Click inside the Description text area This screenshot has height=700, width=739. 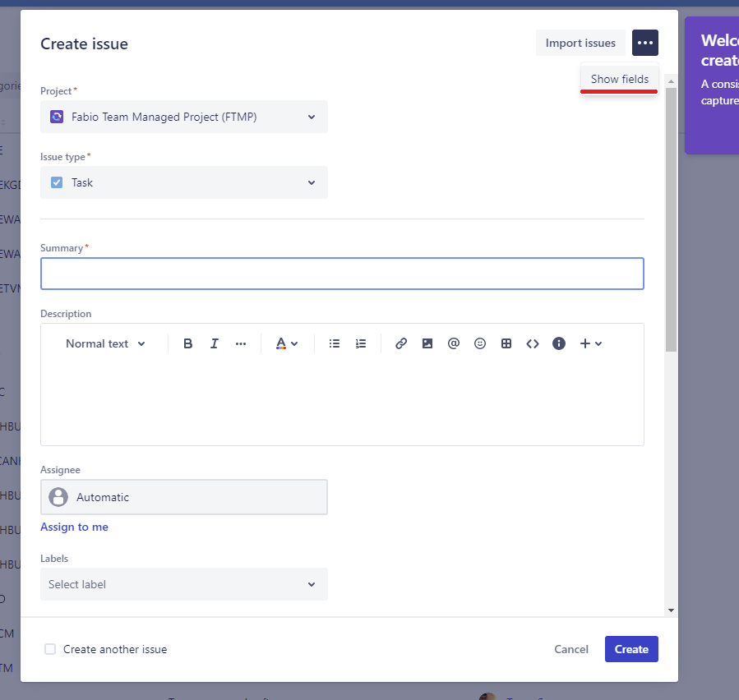(342, 403)
